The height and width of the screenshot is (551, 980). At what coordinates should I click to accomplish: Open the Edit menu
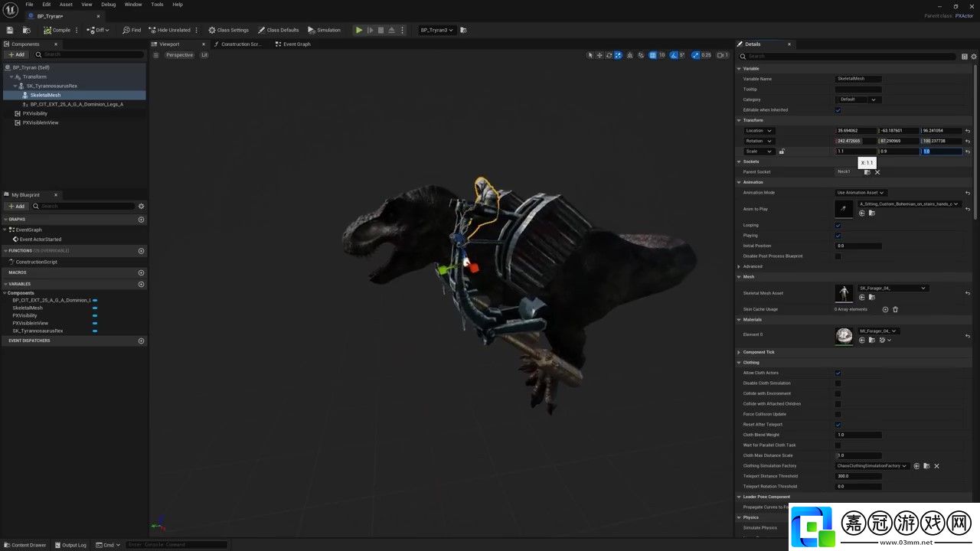47,5
